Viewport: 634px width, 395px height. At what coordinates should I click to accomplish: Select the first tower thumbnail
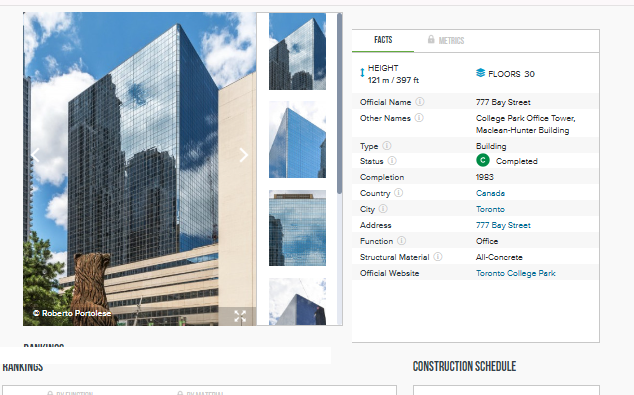pyautogui.click(x=297, y=51)
